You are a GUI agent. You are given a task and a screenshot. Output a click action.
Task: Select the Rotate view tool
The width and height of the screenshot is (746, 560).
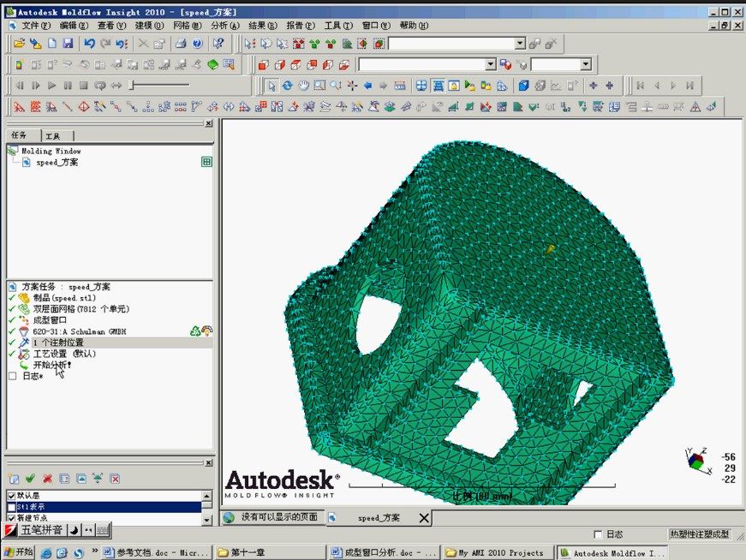pyautogui.click(x=288, y=85)
